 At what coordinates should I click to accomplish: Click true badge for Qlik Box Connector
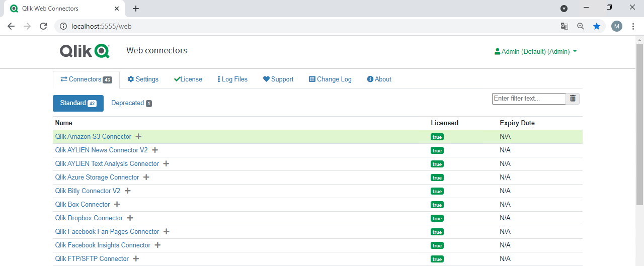point(437,205)
